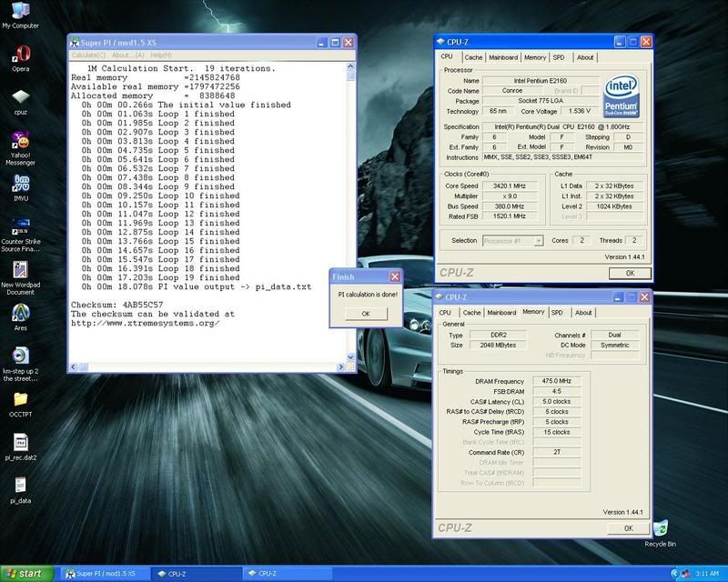This screenshot has width=728, height=582.
Task: Open the New Wordpad Document icon
Action: click(19, 269)
